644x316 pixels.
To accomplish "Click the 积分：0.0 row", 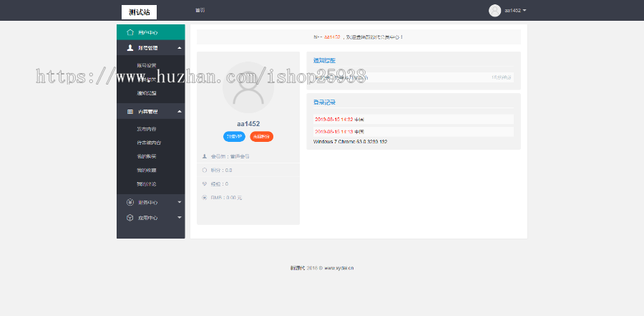I will tap(248, 170).
